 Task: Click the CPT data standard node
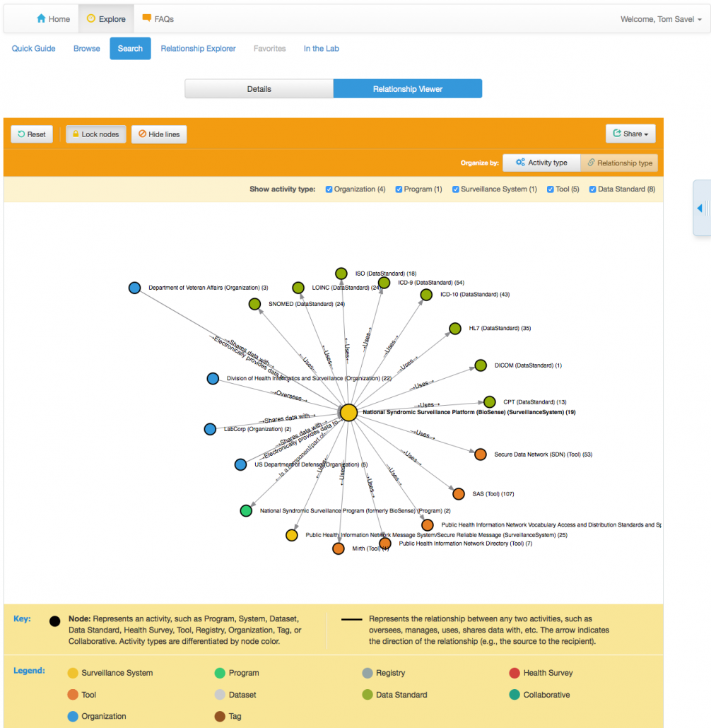point(490,401)
